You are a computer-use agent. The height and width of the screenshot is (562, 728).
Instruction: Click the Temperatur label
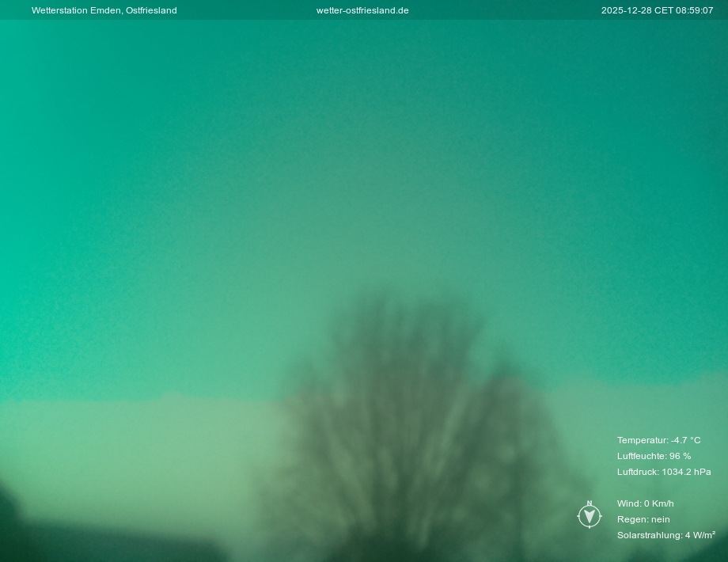pos(642,440)
